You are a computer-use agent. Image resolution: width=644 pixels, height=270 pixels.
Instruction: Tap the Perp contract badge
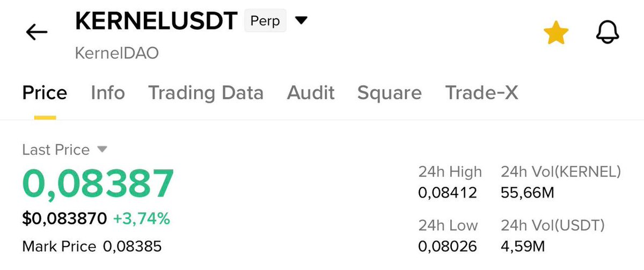click(265, 21)
